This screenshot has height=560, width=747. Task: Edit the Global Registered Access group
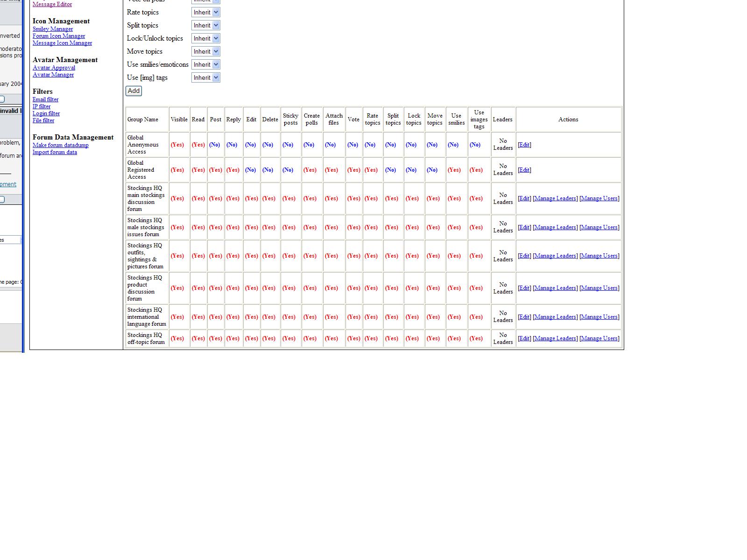pyautogui.click(x=524, y=170)
